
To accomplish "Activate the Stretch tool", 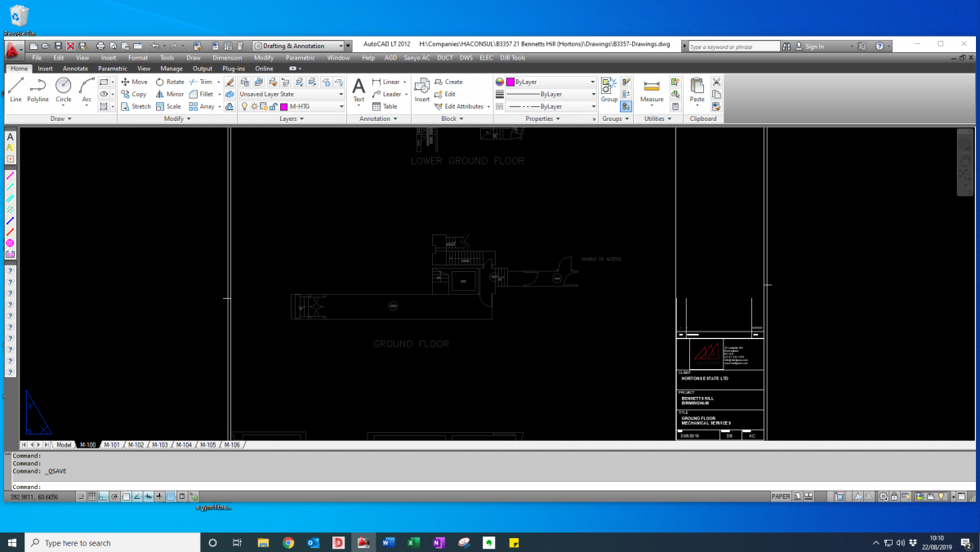I will coord(136,106).
